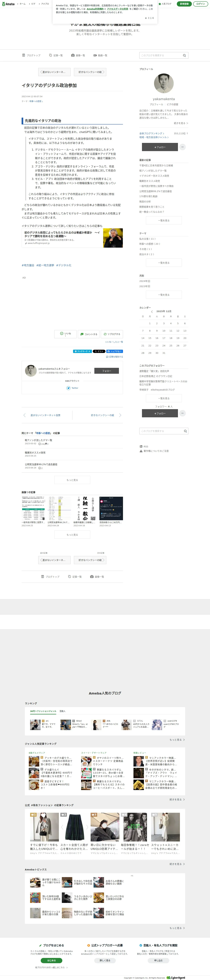The image size is (210, 980).
Task: Go to ブログトップ in blog navigation
Action: [x=31, y=56]
